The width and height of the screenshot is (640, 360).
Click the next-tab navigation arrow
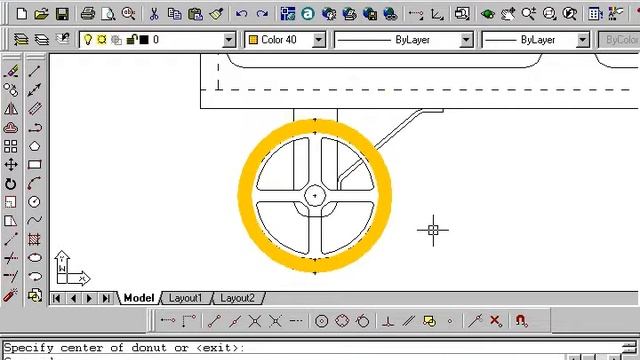tap(90, 298)
